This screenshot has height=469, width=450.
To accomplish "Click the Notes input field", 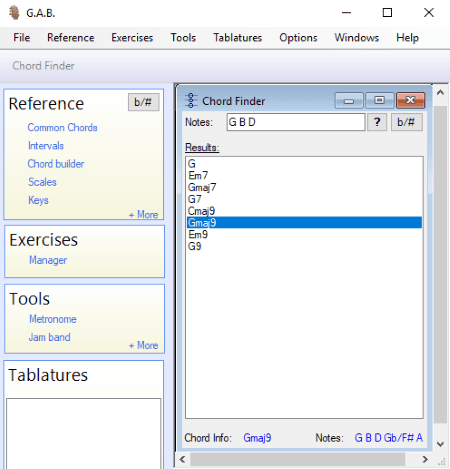I will 296,122.
